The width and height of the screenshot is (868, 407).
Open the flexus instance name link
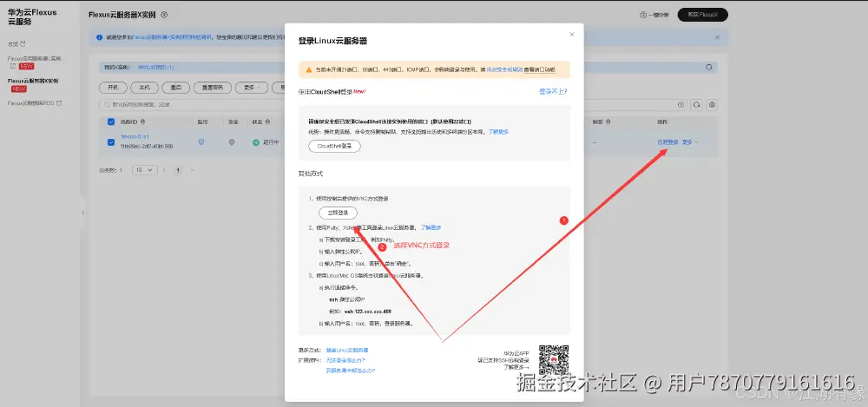[135, 136]
